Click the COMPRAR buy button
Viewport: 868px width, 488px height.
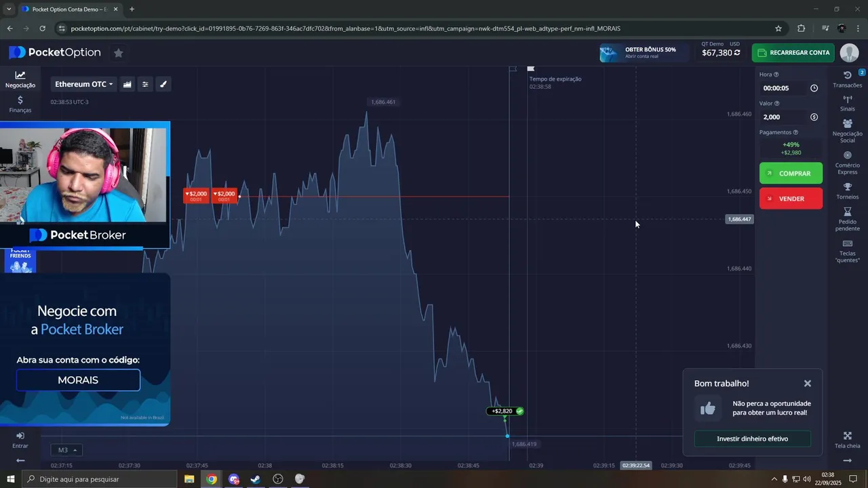pyautogui.click(x=791, y=174)
